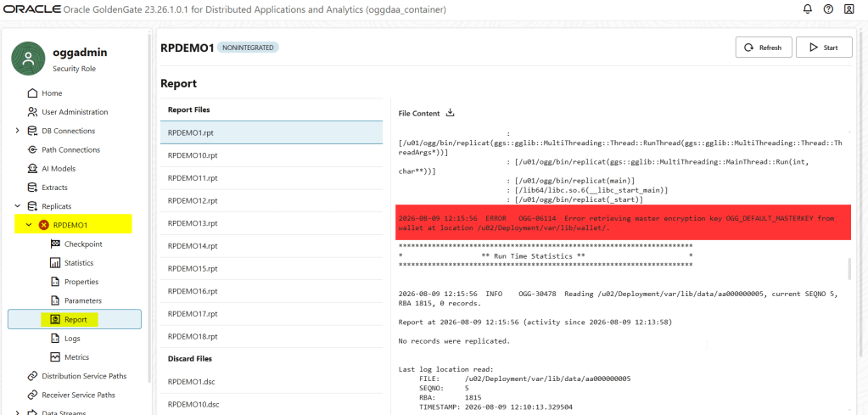Open Metrics under RPDEMO1
Image resolution: width=868 pixels, height=415 pixels.
click(77, 357)
